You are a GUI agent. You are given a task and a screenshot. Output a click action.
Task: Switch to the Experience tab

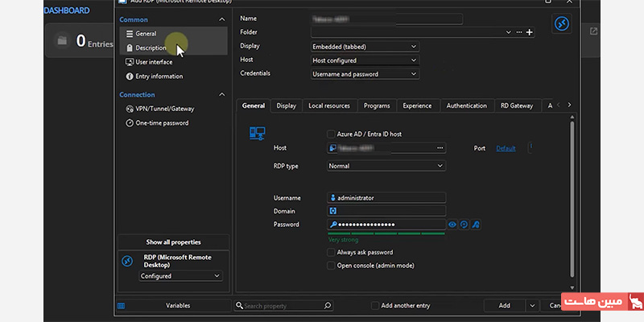tap(417, 105)
